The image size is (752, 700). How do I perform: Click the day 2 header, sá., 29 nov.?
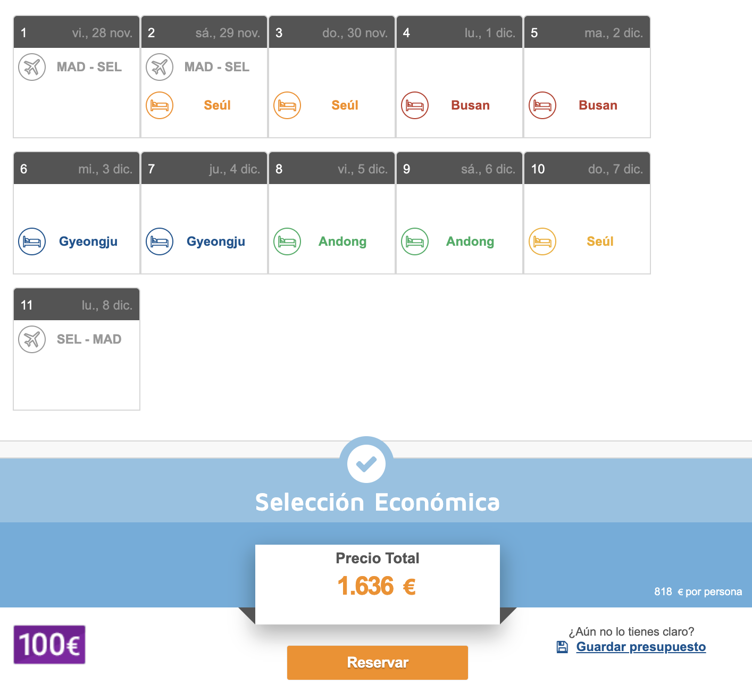click(204, 33)
